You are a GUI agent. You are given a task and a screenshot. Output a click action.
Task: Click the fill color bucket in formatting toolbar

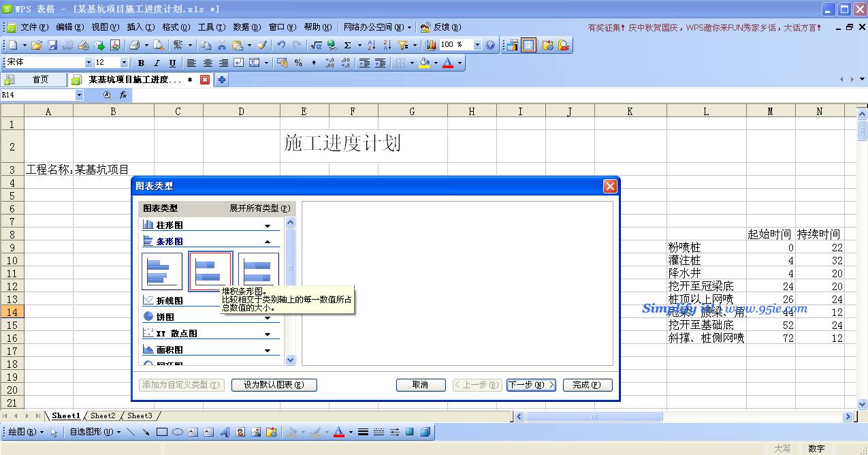click(x=424, y=63)
